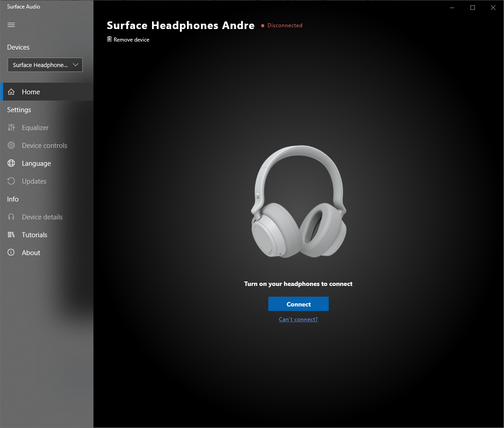Click the Devices dropdown chevron arrow
504x428 pixels.
pyautogui.click(x=76, y=65)
